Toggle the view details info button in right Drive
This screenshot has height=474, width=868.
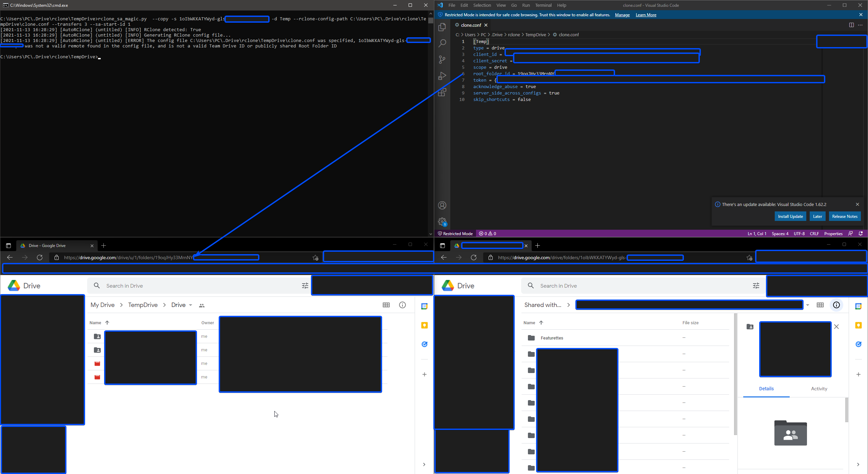[x=836, y=305]
